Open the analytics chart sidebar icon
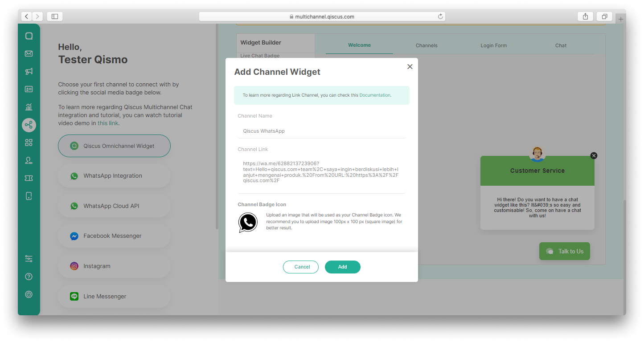This screenshot has height=342, width=644. [x=29, y=107]
